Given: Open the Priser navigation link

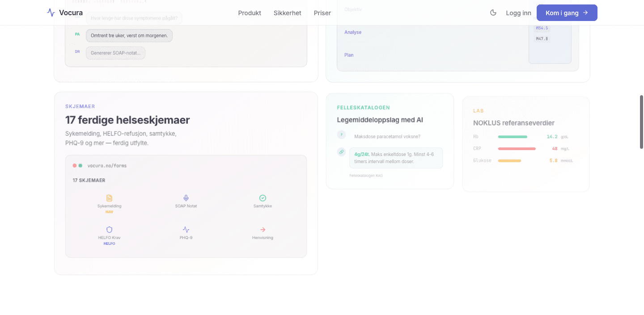Looking at the screenshot, I should click(322, 13).
